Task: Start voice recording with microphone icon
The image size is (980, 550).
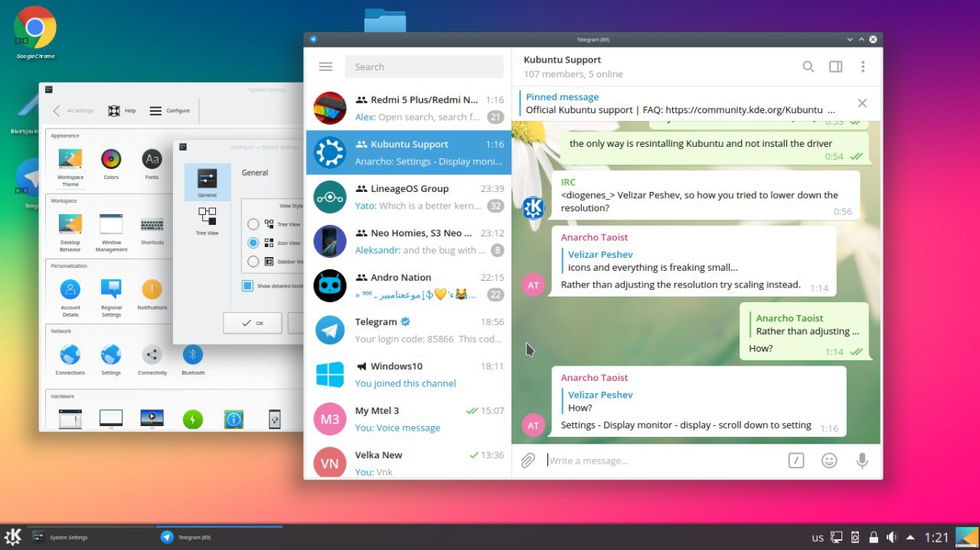Action: [x=862, y=461]
